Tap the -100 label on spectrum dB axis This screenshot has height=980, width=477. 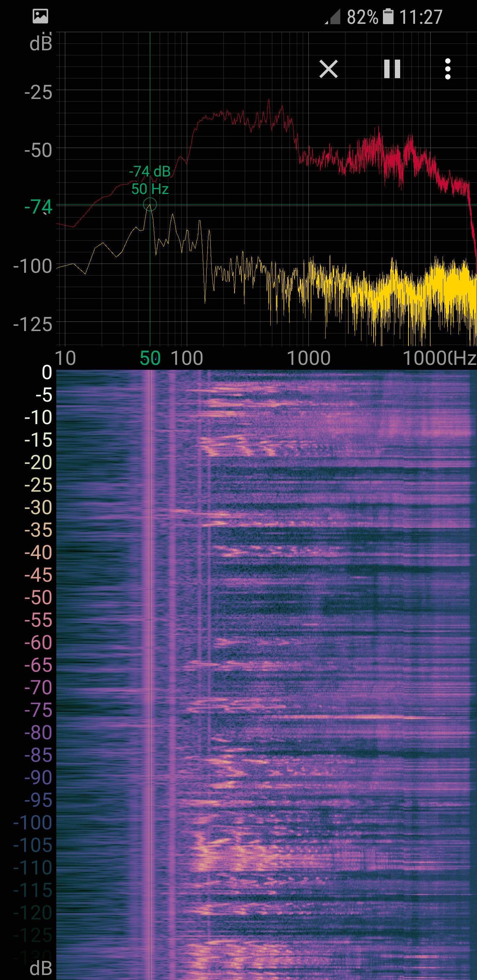[33, 266]
